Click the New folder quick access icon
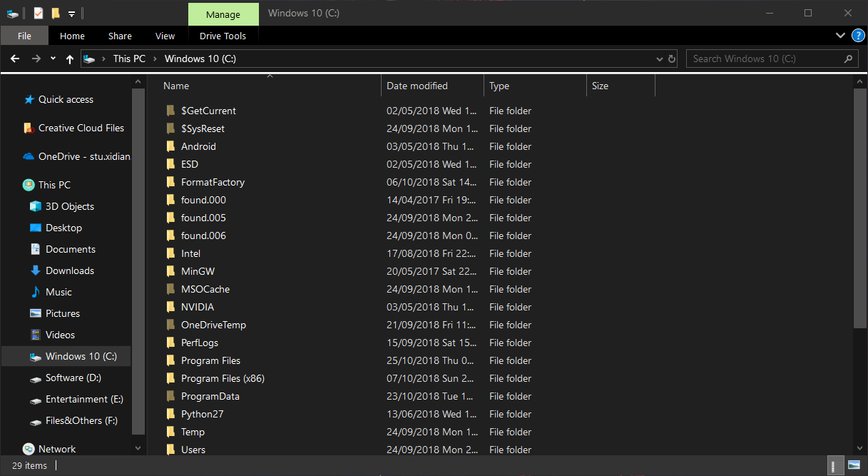The image size is (868, 476). (56, 14)
